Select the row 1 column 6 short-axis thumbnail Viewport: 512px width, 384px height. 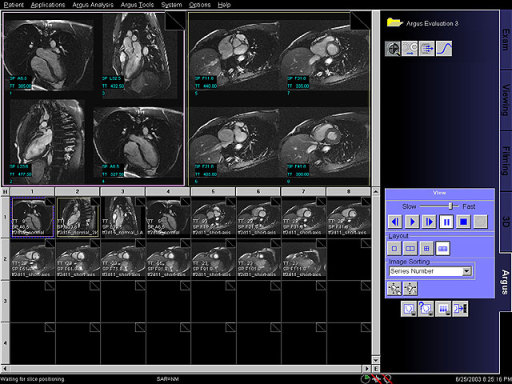click(258, 217)
